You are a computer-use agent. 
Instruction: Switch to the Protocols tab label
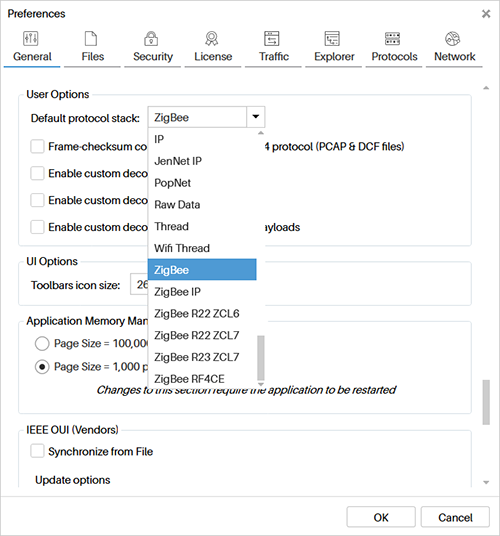394,56
